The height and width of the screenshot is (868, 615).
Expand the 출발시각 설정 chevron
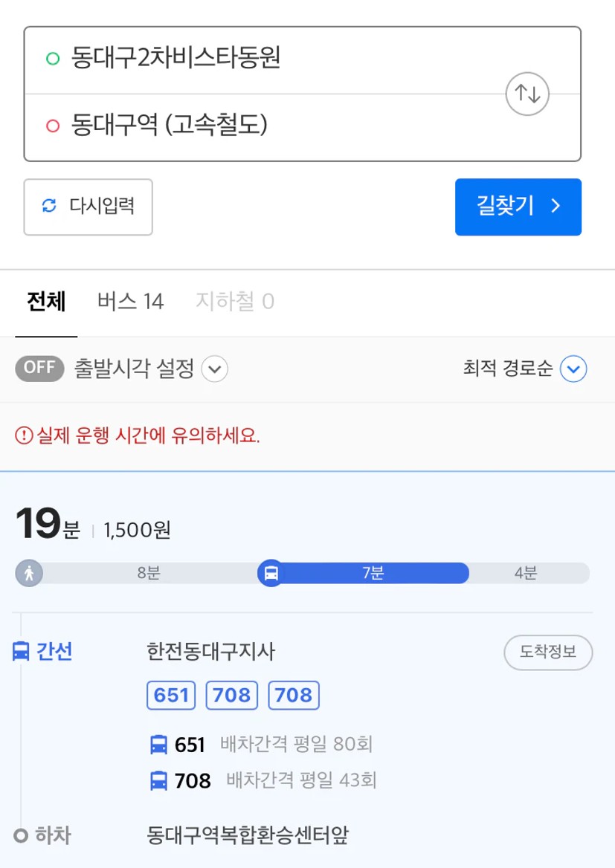tap(215, 369)
